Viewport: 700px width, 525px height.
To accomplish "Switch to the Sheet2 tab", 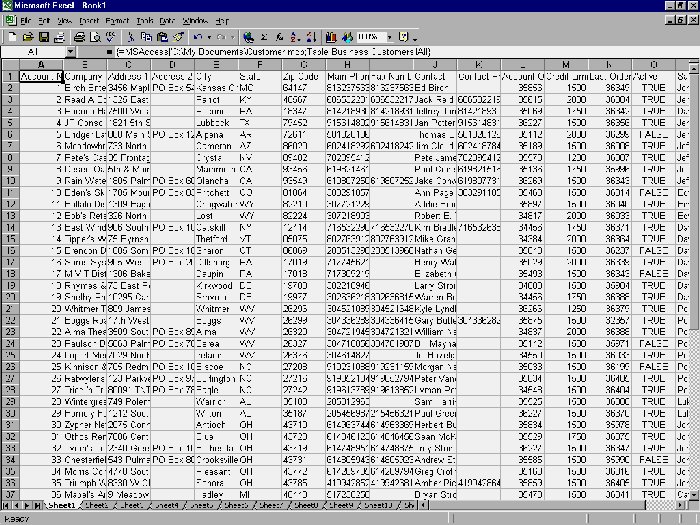I will click(97, 506).
